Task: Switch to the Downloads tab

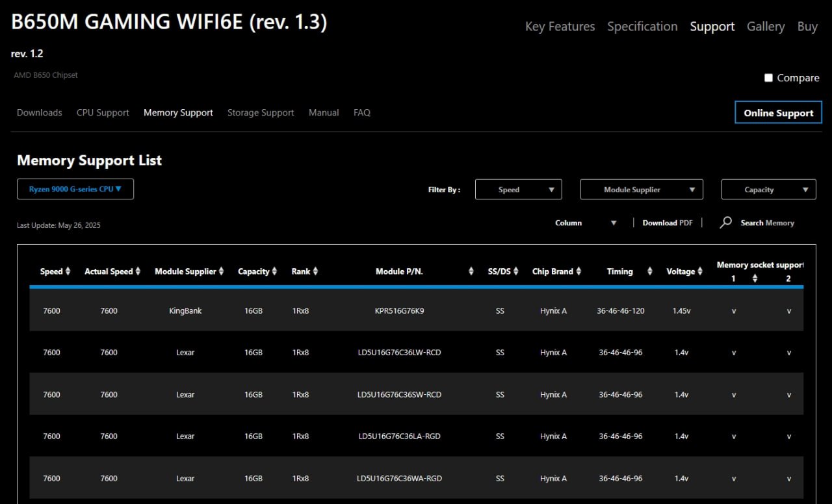Action: pyautogui.click(x=40, y=112)
